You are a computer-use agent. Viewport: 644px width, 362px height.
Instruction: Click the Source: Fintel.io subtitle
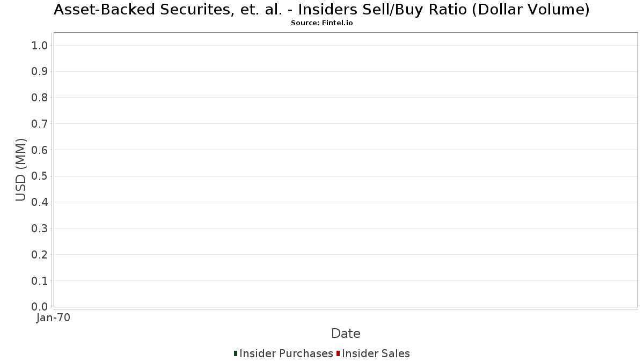click(322, 23)
